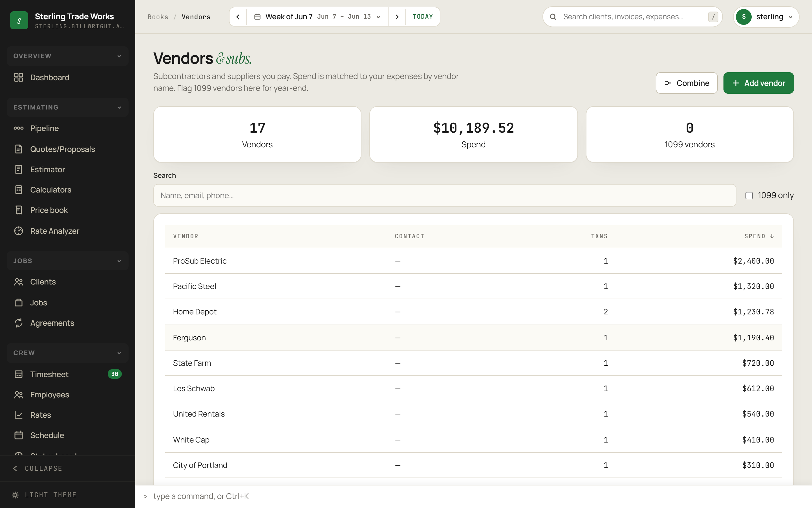Click the 1099 vendors summary card
Screen dimensions: 812x508
(x=690, y=134)
